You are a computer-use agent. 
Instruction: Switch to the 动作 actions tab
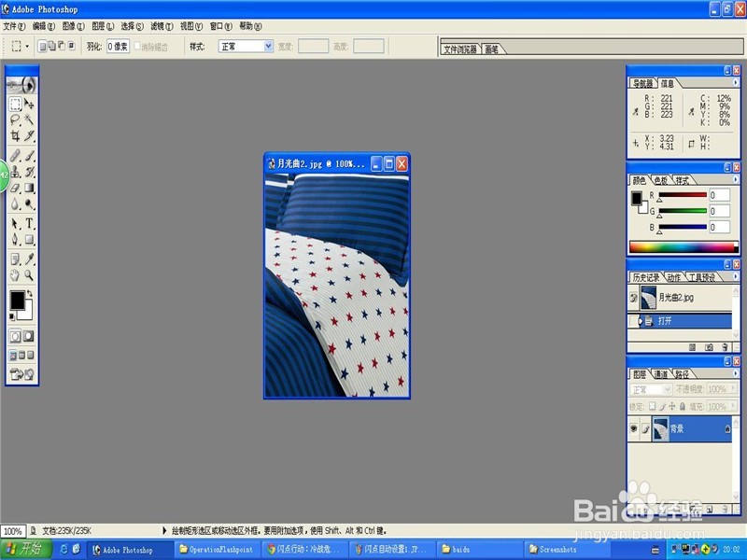[673, 277]
